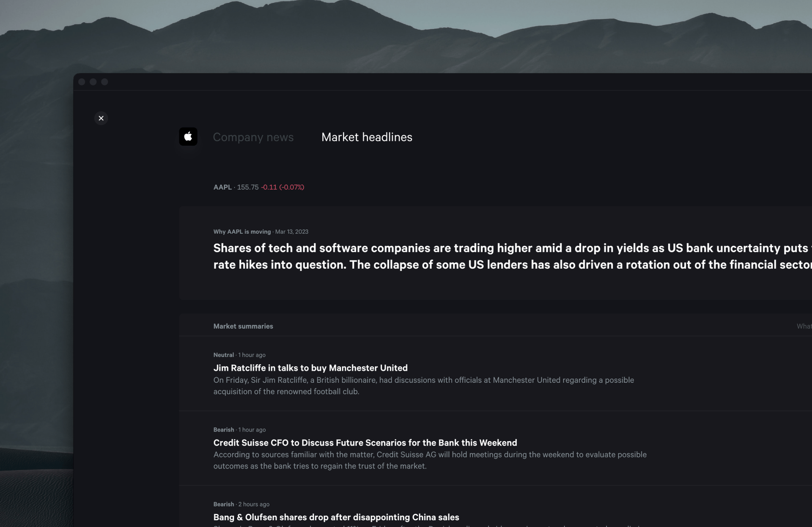Screen dimensions: 812x527
Task: Open the Credit Suisse CFO headline
Action: pos(365,443)
